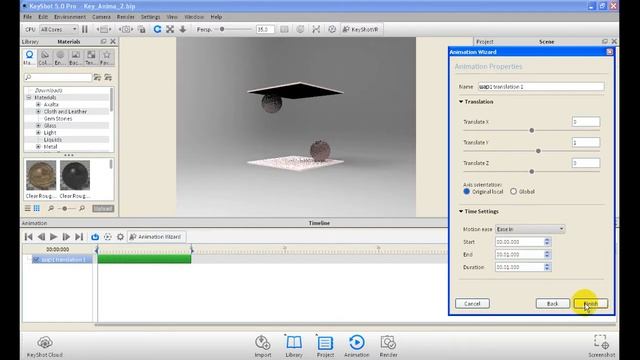Click the down arrow toolbar icon
The image size is (640, 360).
click(x=183, y=29)
